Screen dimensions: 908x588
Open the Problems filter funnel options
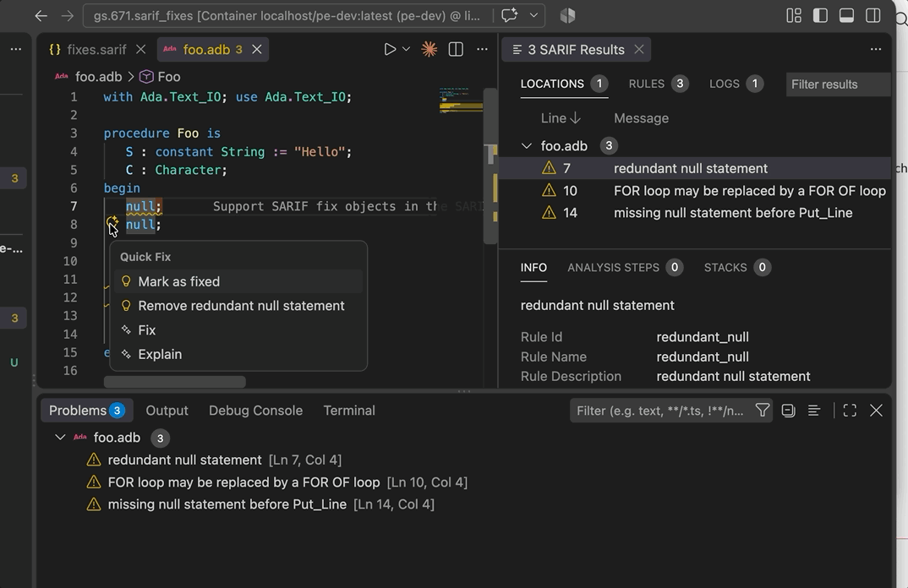click(763, 411)
